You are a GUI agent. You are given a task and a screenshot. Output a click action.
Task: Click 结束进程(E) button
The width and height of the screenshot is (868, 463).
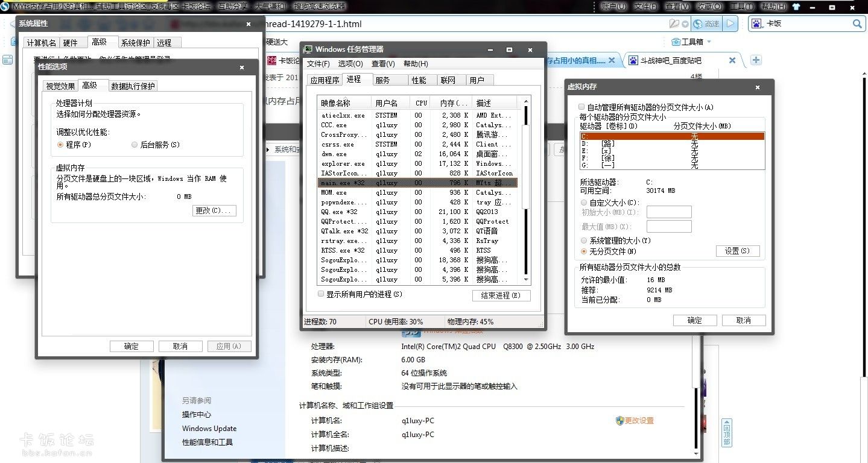tap(501, 295)
